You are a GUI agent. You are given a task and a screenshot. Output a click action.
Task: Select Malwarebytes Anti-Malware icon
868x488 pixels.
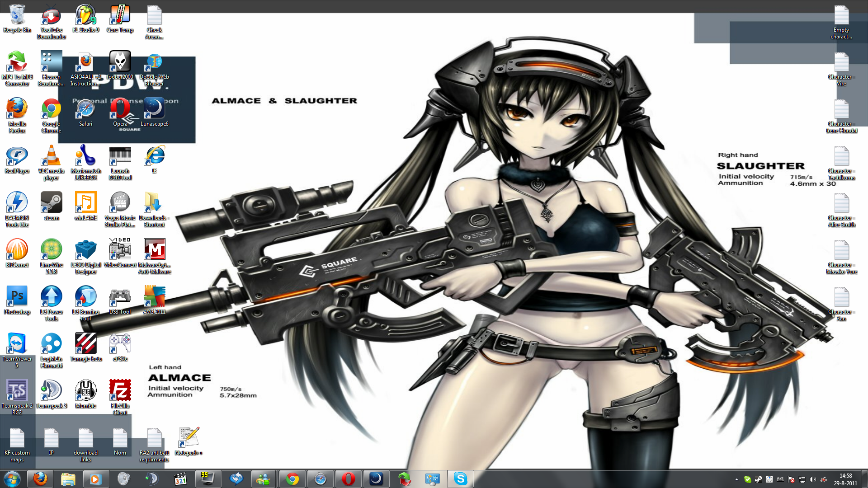(x=155, y=257)
